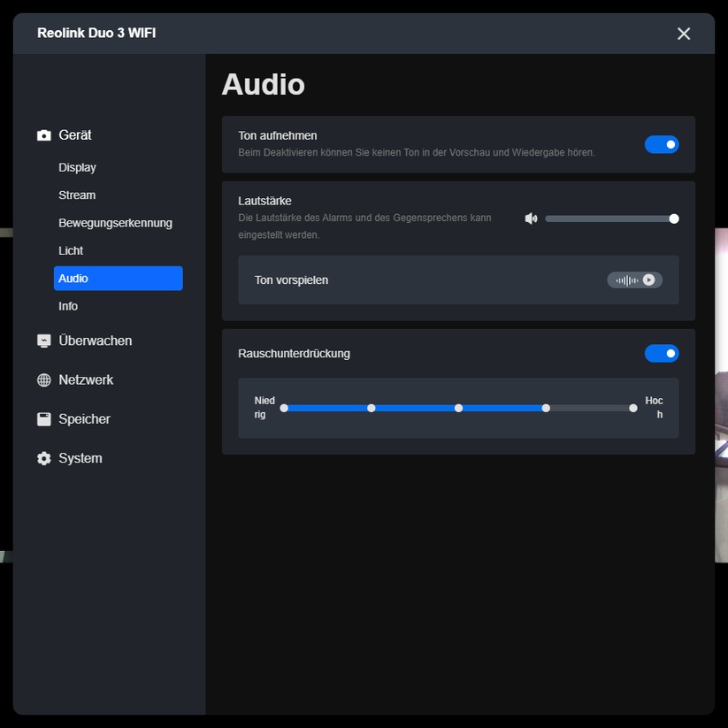728x728 pixels.
Task: Set noise reduction to Hoch on the slider
Action: click(633, 408)
